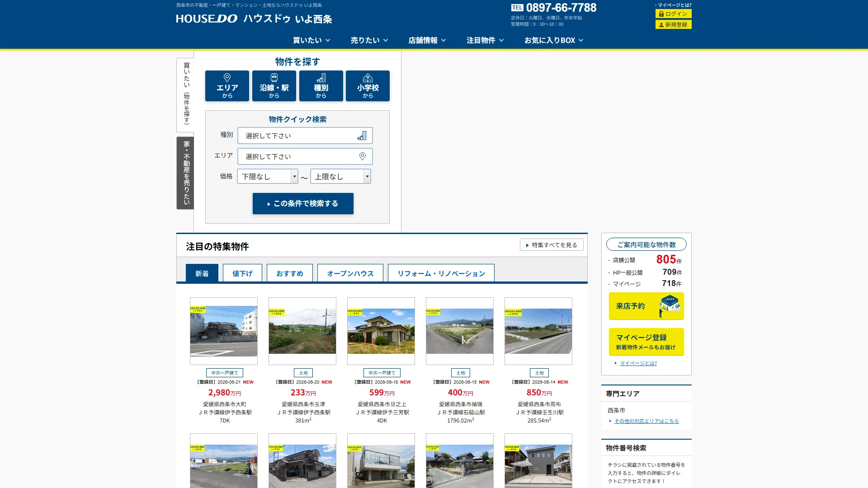Expand the 注目物件 menu
868x488 pixels.
(485, 40)
